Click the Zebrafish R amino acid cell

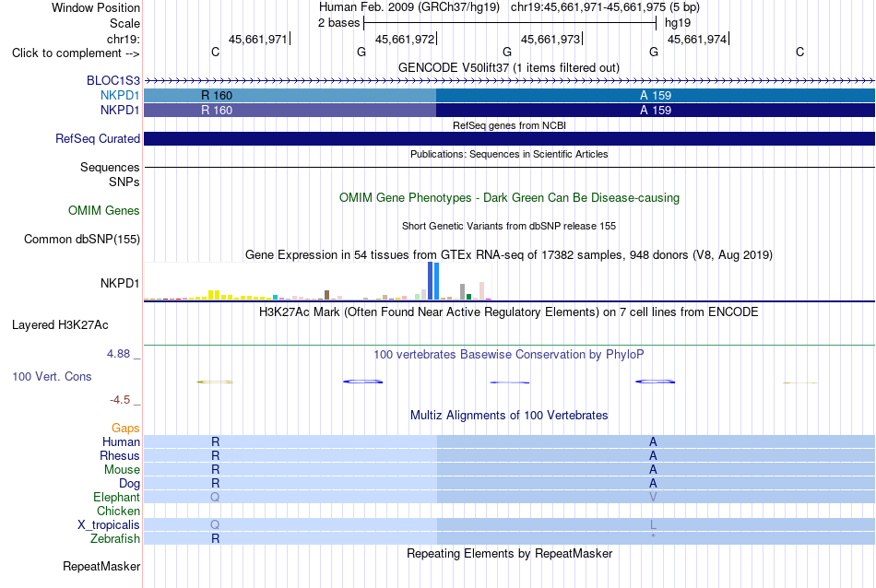(215, 538)
